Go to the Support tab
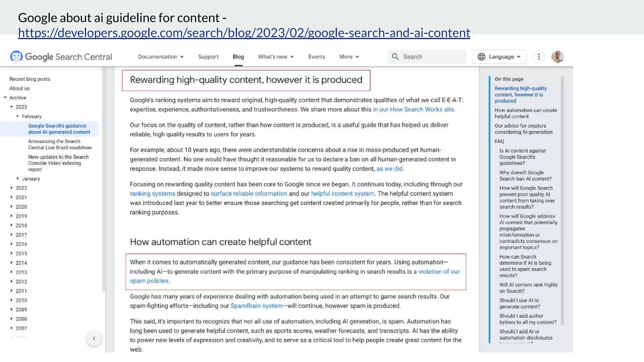644x362 pixels. (x=208, y=57)
